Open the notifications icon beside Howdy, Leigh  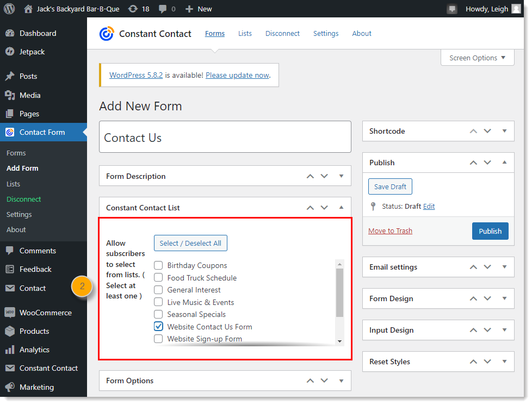point(451,9)
